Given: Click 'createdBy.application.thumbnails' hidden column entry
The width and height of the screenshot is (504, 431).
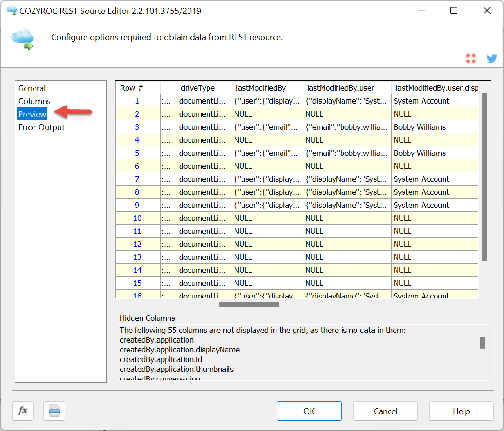Looking at the screenshot, I should 176,369.
